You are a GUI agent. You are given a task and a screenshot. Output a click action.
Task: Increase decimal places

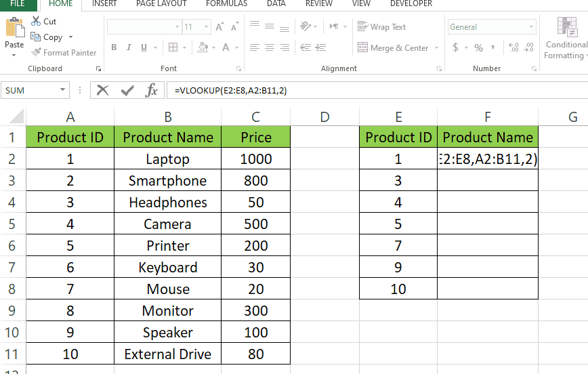513,47
